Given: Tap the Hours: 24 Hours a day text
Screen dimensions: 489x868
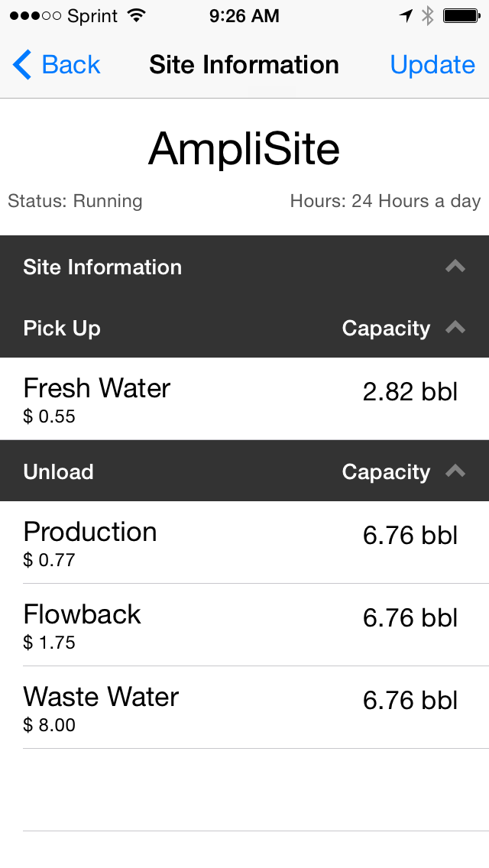Looking at the screenshot, I should 385,202.
